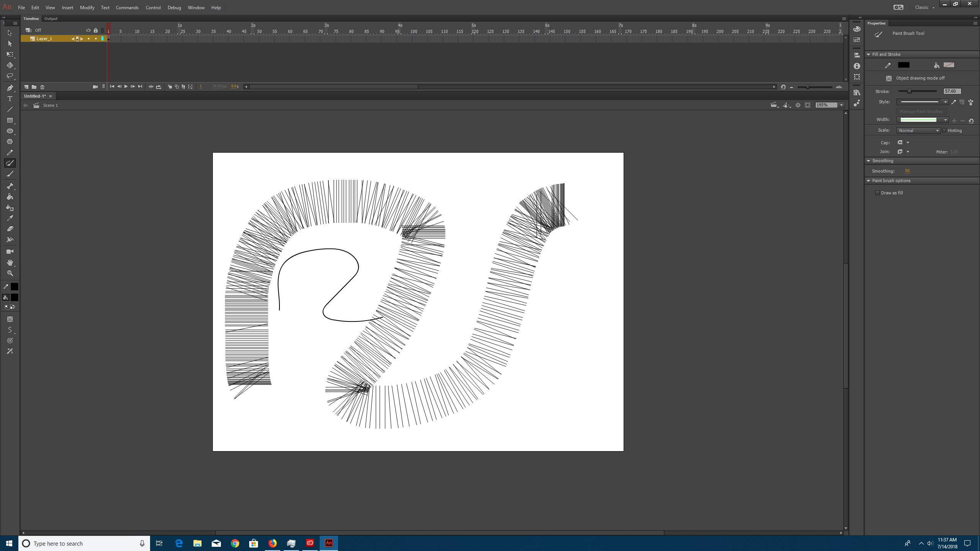Screen dimensions: 980x551
Task: Select the Camera tool
Action: (10, 252)
